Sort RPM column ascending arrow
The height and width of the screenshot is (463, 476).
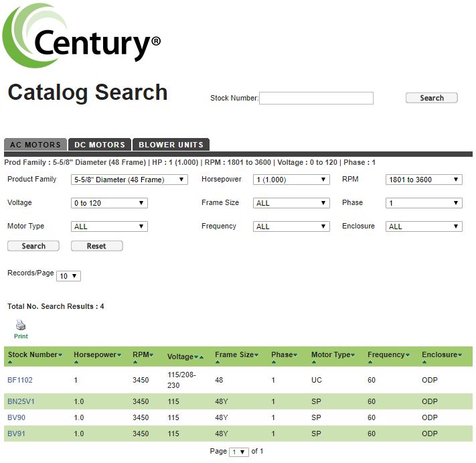135,362
